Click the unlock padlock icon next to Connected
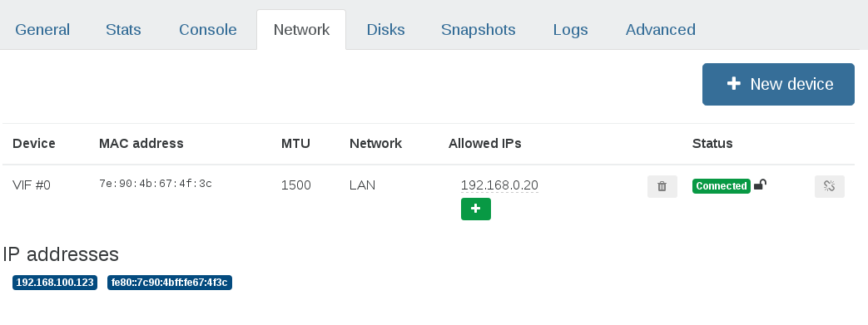Image resolution: width=868 pixels, height=325 pixels. coord(760,184)
